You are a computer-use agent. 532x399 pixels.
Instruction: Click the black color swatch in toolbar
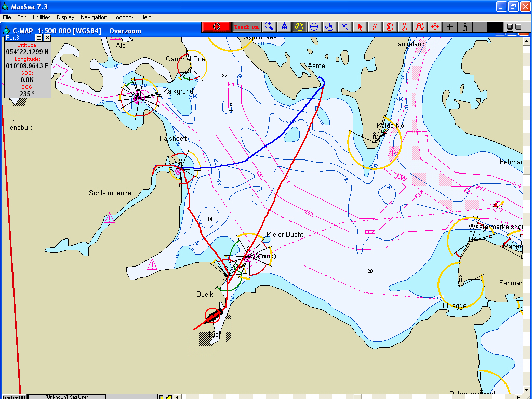point(495,27)
